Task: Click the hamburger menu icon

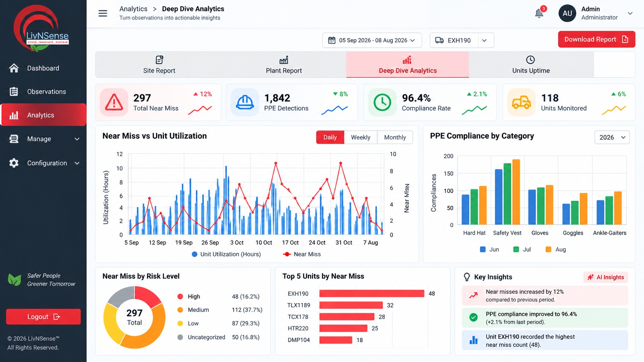Action: [103, 13]
